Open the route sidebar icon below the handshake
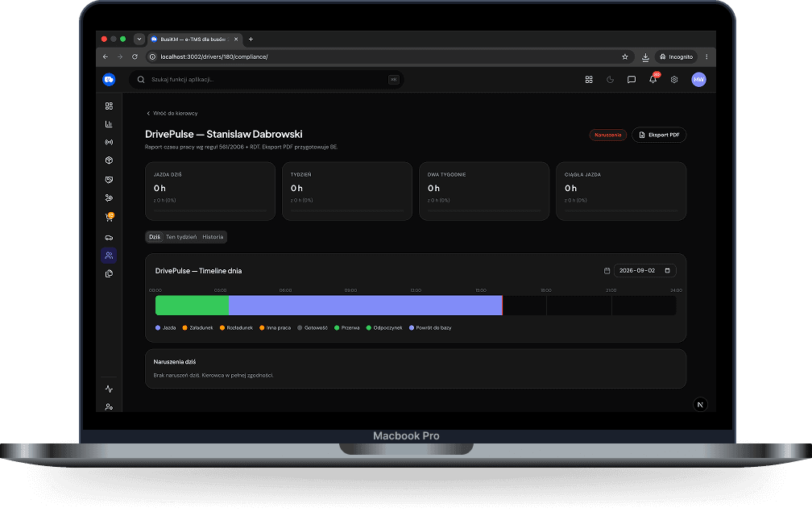Screen dimensions: 812x512 pyautogui.click(x=109, y=198)
